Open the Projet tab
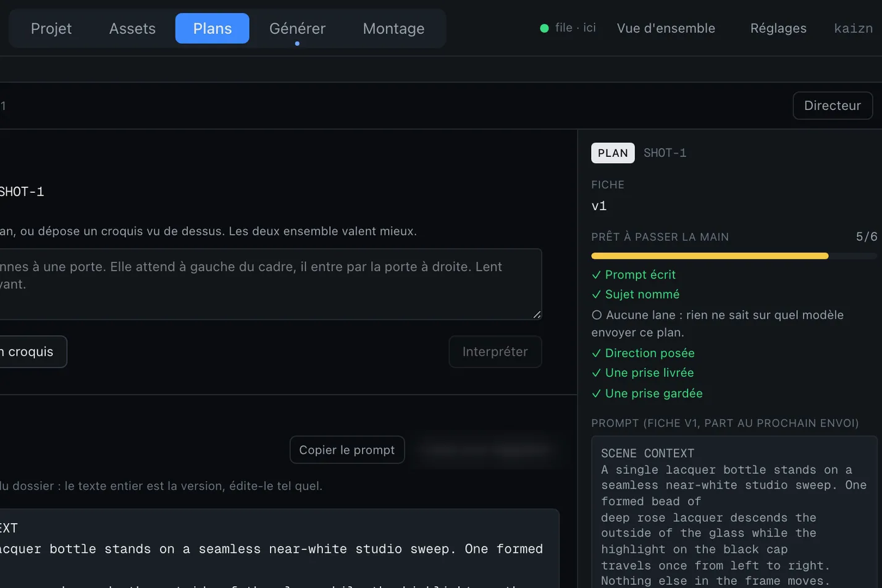 click(x=51, y=28)
